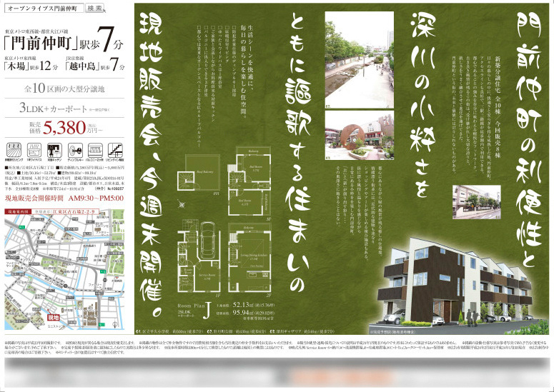Click 3LDK+カーポート text

[x=54, y=109]
